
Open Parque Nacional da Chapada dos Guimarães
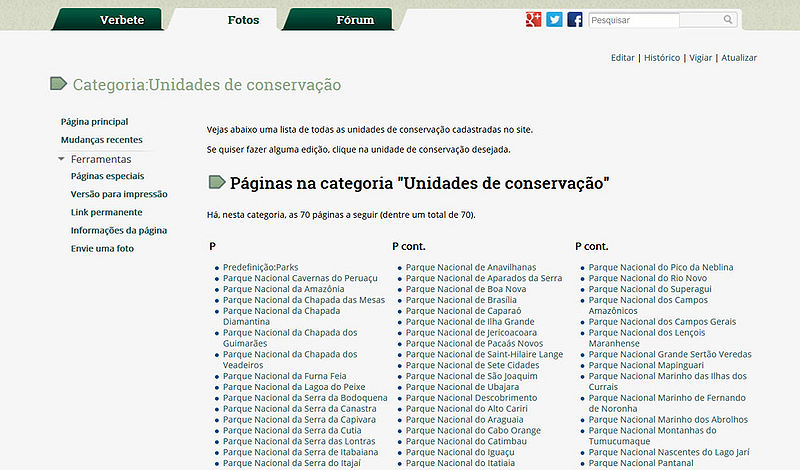tap(290, 338)
